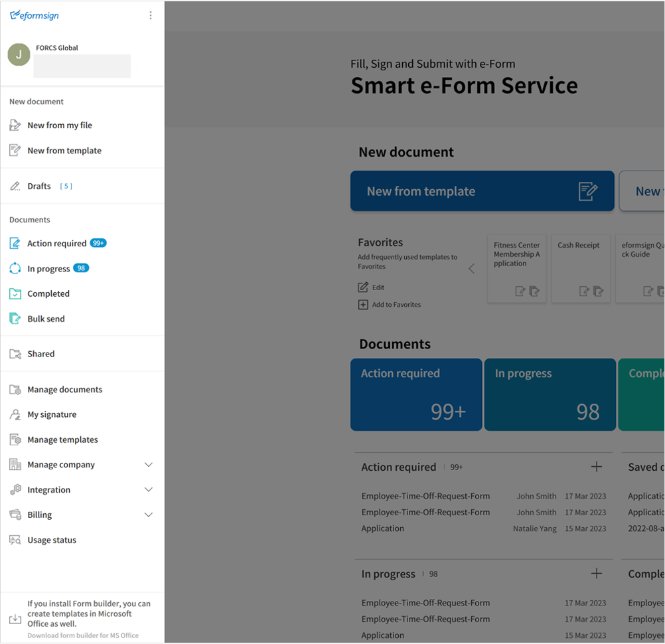Click the Add to Favorites link

tap(396, 305)
